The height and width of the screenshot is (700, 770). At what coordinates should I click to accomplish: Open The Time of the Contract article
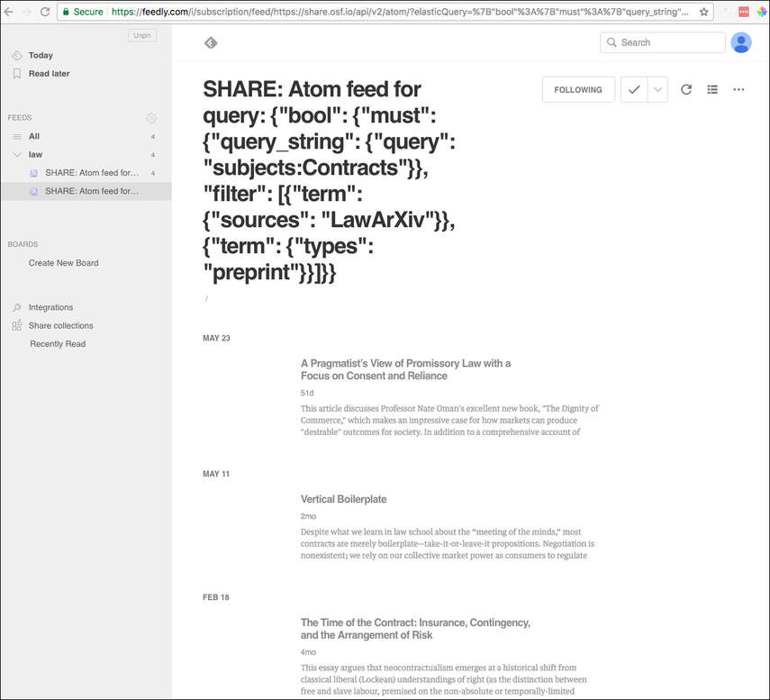(x=415, y=629)
